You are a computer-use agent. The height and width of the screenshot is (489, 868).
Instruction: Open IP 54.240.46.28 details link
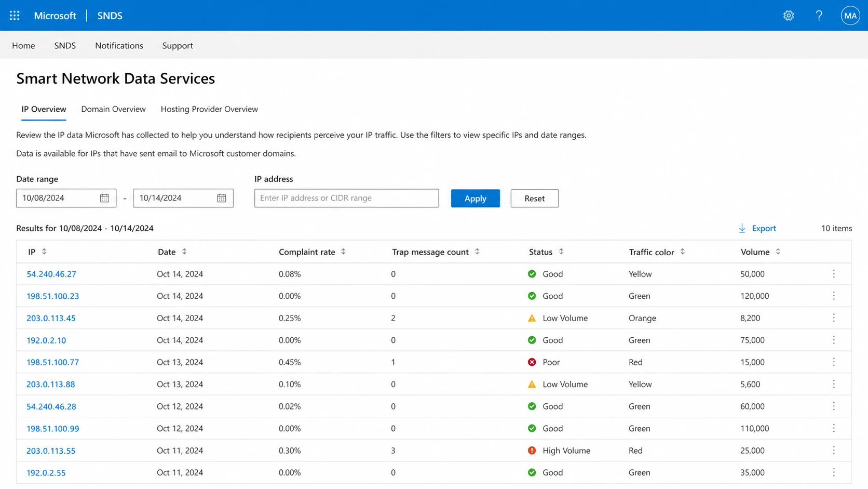[x=51, y=406]
